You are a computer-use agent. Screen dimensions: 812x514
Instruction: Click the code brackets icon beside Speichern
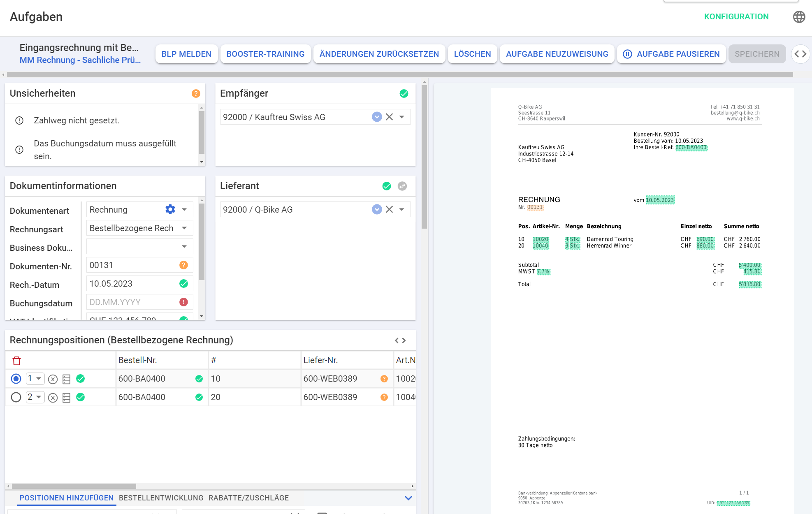pos(800,54)
